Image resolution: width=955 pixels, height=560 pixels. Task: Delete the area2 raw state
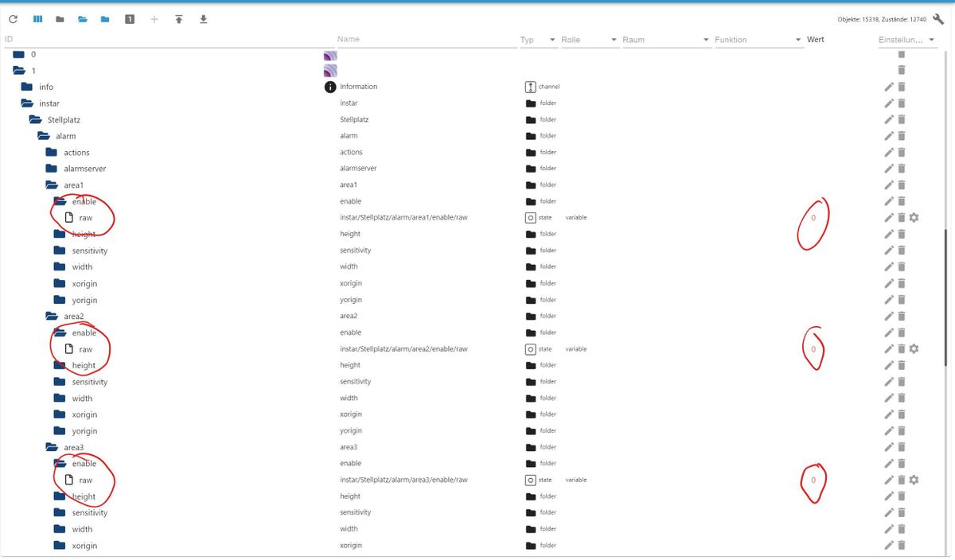pos(902,349)
